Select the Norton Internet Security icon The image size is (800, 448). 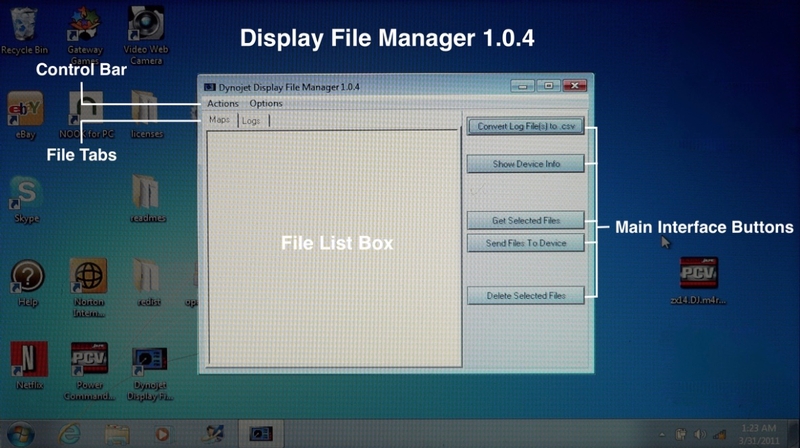pyautogui.click(x=87, y=276)
